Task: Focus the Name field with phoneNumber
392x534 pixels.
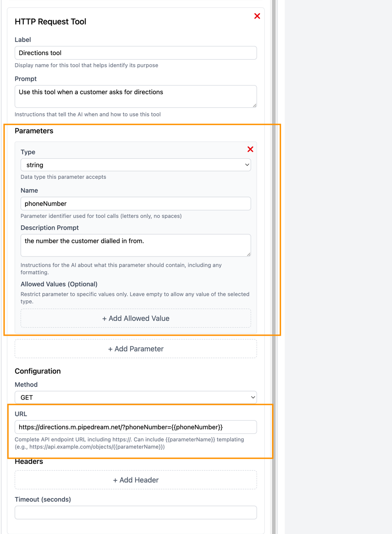Action: pyautogui.click(x=136, y=204)
